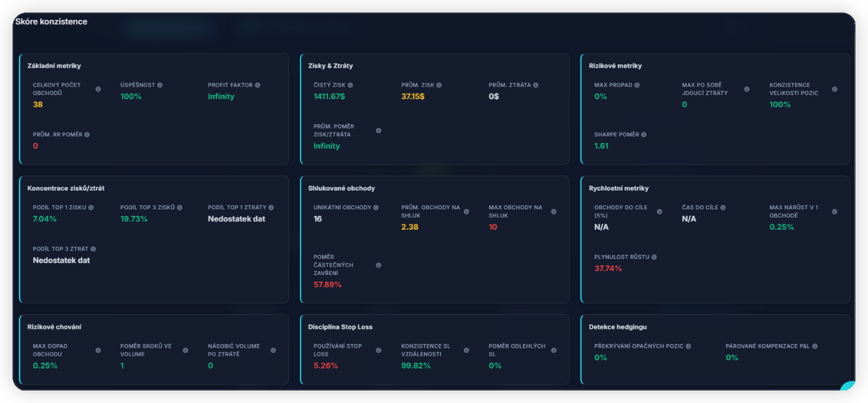Click info icon next to Úspěšnost
Image resolution: width=868 pixels, height=403 pixels.
pyautogui.click(x=160, y=85)
